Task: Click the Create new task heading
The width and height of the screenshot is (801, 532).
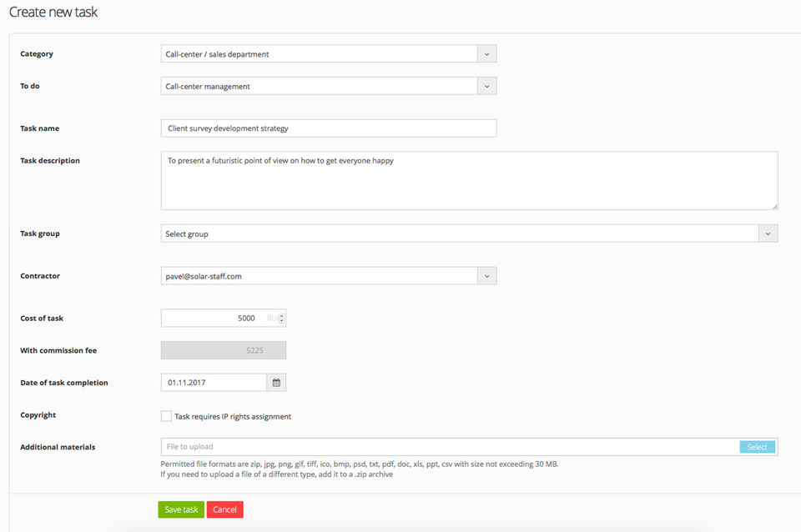Action: pos(53,13)
